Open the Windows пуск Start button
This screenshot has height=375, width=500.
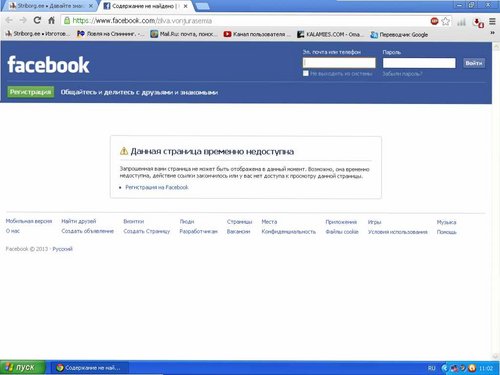(x=22, y=367)
